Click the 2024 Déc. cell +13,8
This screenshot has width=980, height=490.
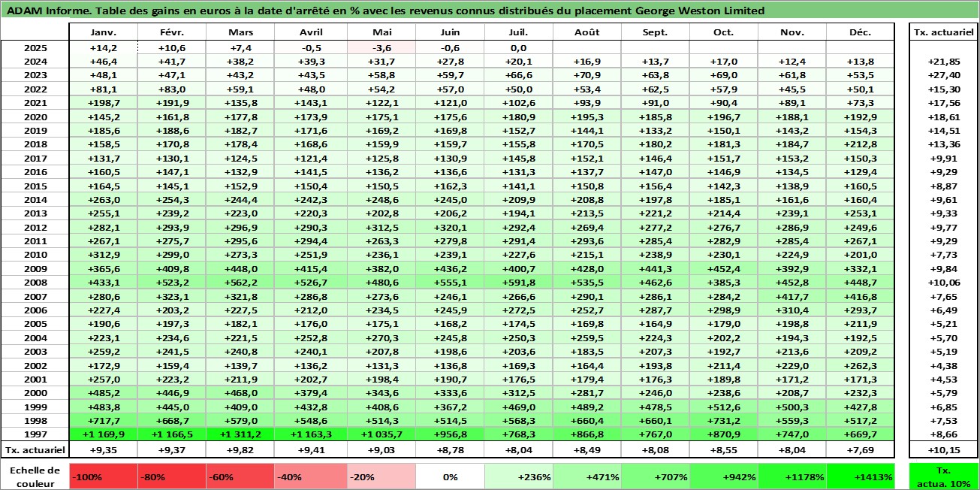pos(861,62)
